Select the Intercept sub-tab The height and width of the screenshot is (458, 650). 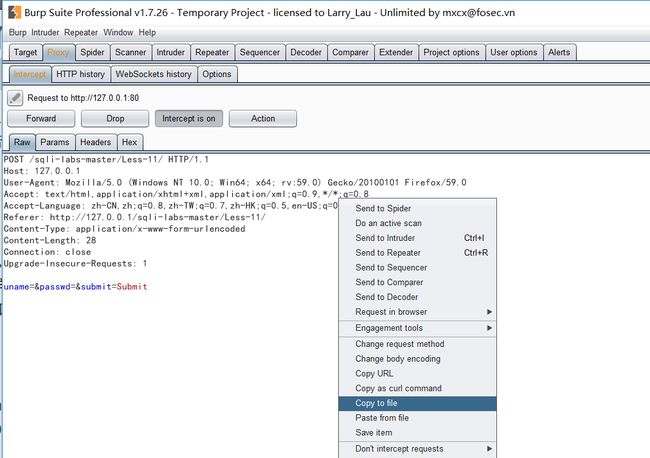(30, 74)
